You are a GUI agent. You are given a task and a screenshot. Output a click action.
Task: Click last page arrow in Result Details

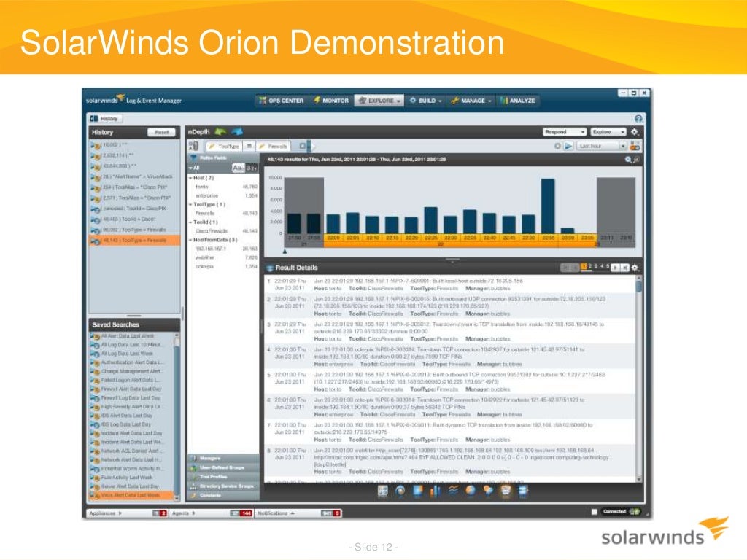pyautogui.click(x=624, y=268)
